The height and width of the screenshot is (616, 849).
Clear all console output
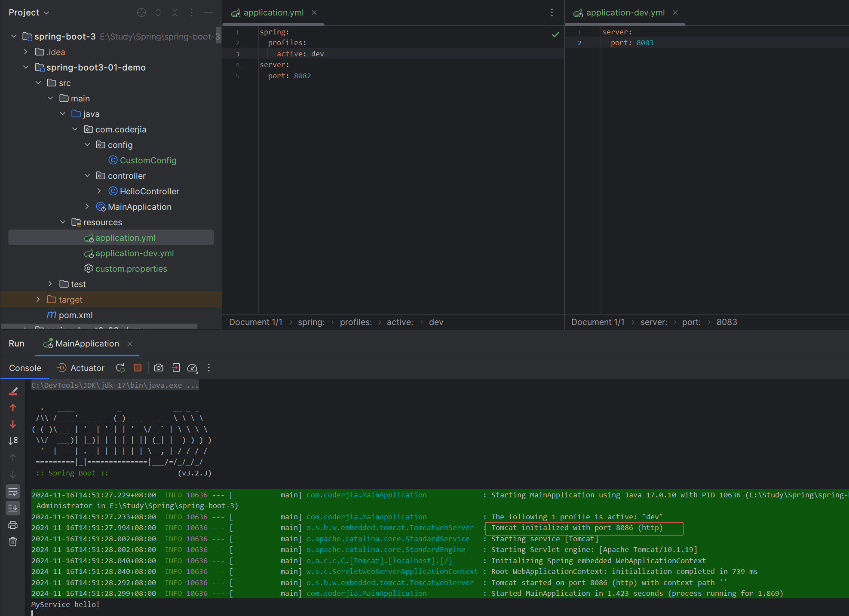[x=13, y=542]
